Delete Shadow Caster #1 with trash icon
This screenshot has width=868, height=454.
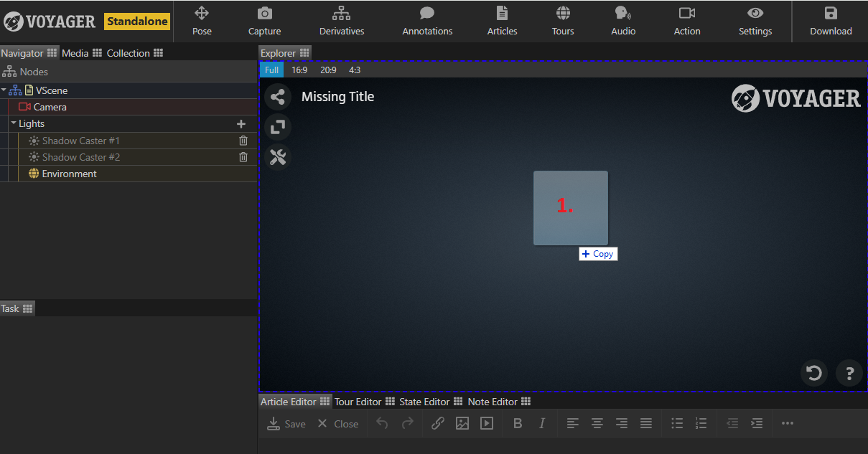coord(243,141)
